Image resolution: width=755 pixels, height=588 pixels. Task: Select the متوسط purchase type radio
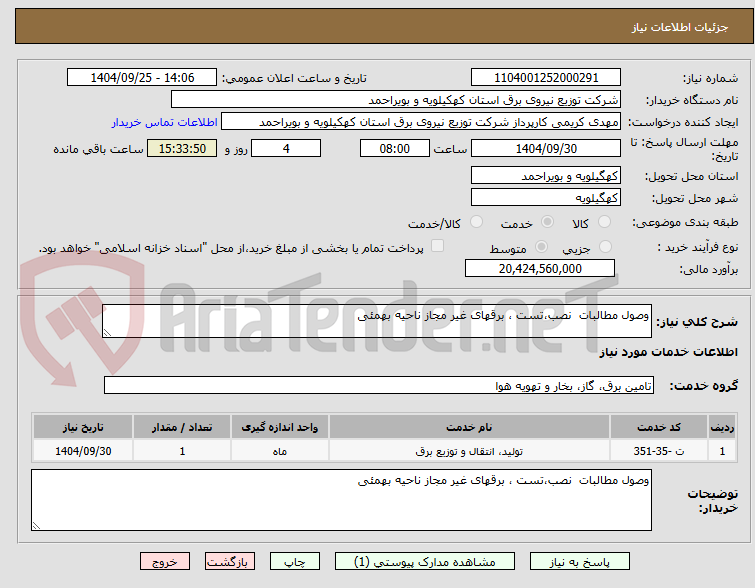coord(542,247)
